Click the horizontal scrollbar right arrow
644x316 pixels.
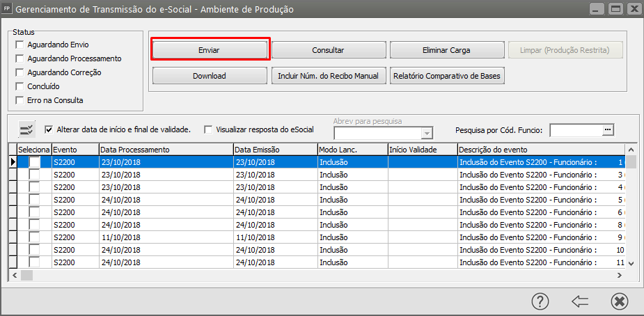[x=620, y=275]
